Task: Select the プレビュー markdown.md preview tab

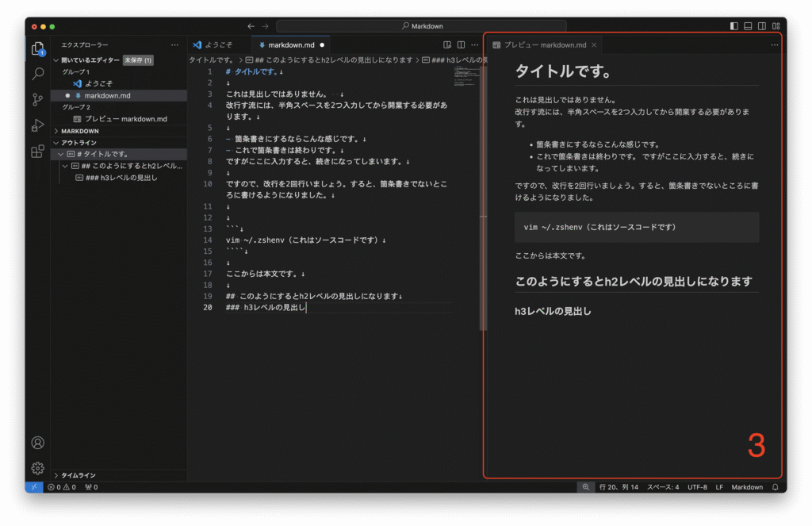Action: click(x=544, y=45)
